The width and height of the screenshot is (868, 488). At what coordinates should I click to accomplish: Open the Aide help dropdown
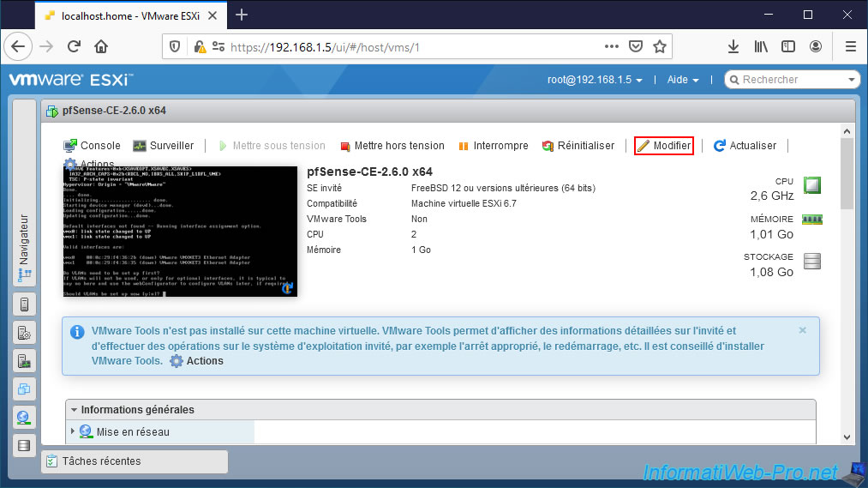683,80
